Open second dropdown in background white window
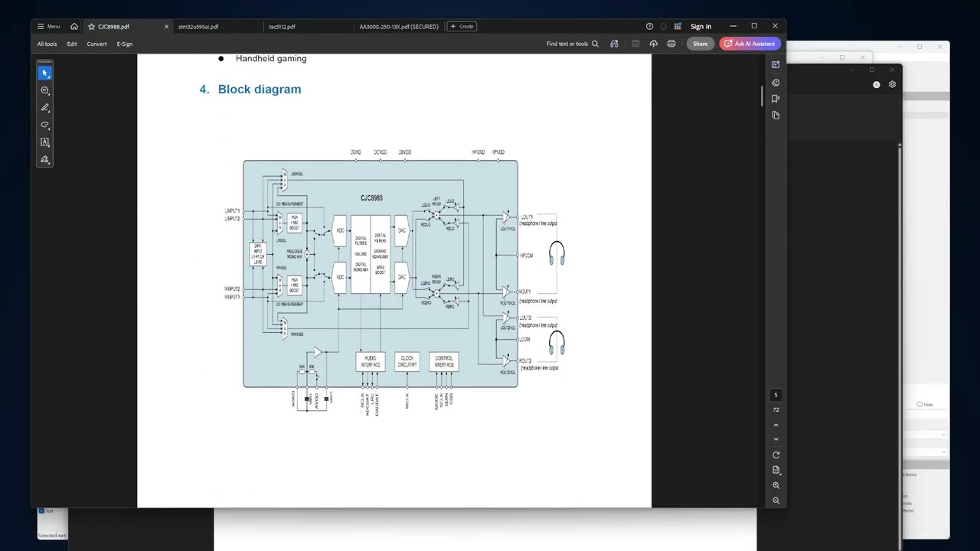The height and width of the screenshot is (551, 980). (924, 452)
